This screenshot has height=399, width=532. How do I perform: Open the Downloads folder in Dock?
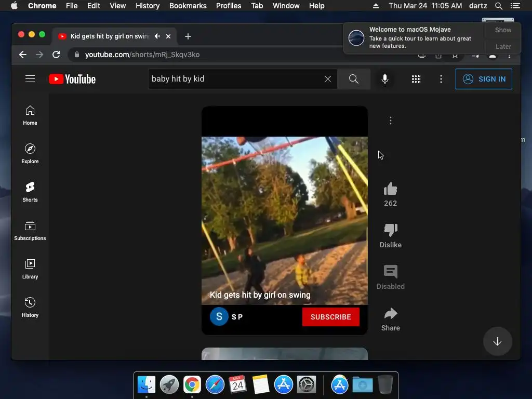pyautogui.click(x=362, y=385)
